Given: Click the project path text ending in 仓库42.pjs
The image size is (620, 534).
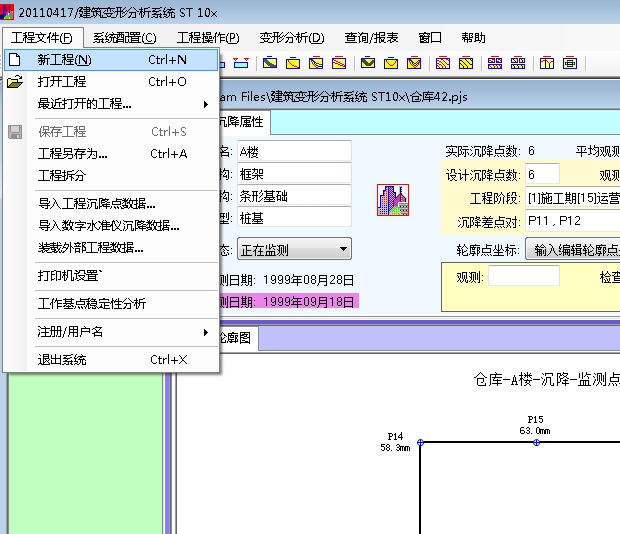Looking at the screenshot, I should tap(343, 97).
